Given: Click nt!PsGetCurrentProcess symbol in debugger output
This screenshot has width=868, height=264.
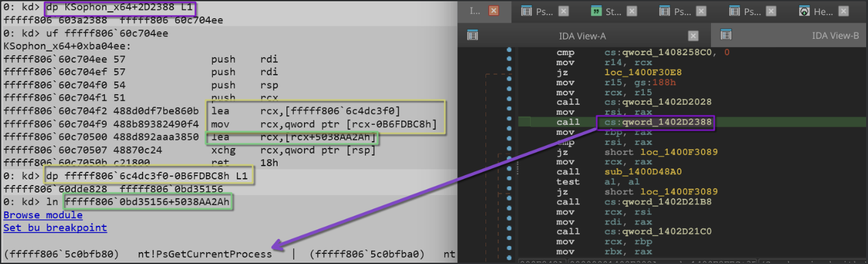Looking at the screenshot, I should (205, 254).
